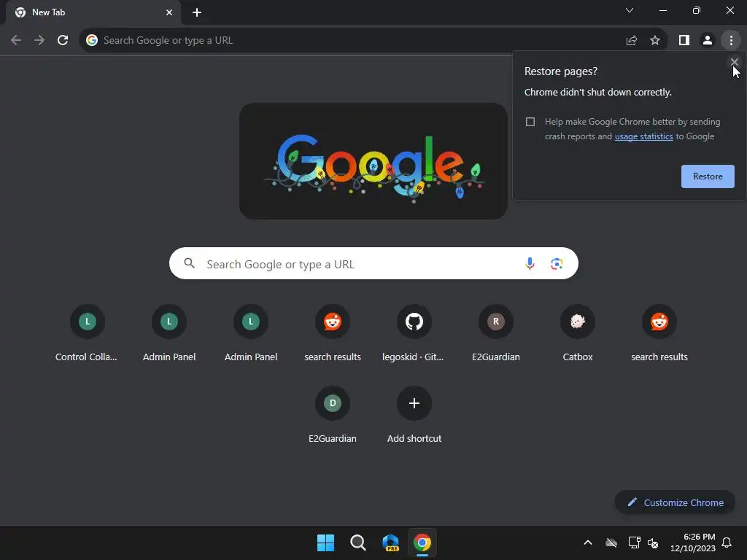747x560 pixels.
Task: Open the Admin Panel shortcut beside the first search results
Action: point(251,333)
